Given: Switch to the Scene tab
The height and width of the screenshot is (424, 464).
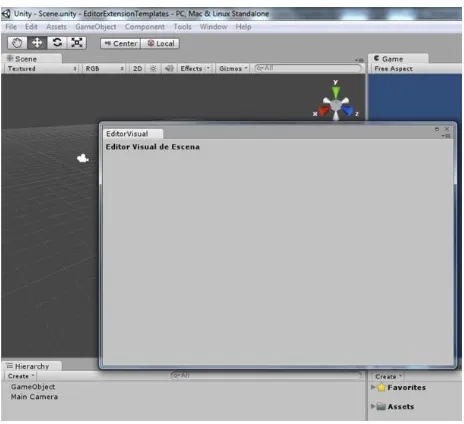Looking at the screenshot, I should click(x=32, y=59).
